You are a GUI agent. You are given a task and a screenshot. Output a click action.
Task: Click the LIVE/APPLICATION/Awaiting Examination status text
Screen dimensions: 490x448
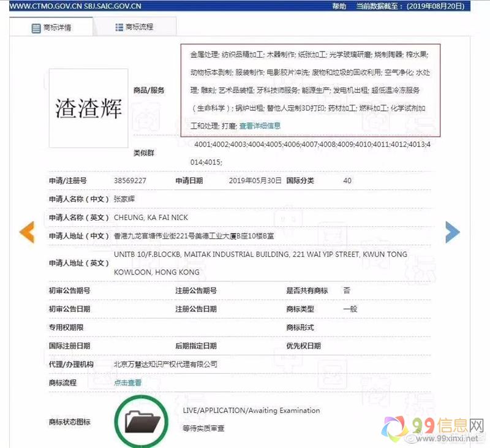click(251, 411)
